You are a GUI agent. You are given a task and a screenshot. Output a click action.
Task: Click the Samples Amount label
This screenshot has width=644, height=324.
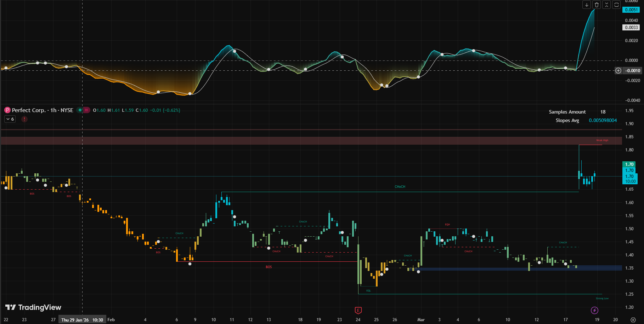[567, 112]
